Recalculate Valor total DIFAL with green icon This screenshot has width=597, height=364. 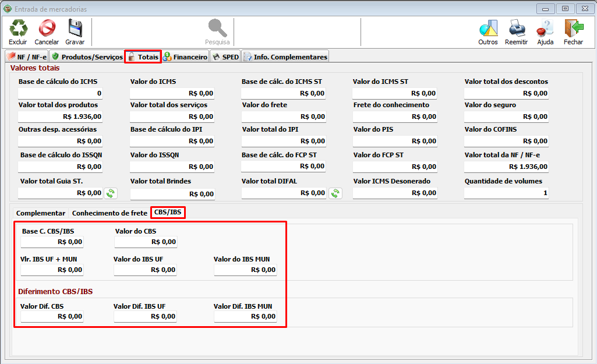334,193
